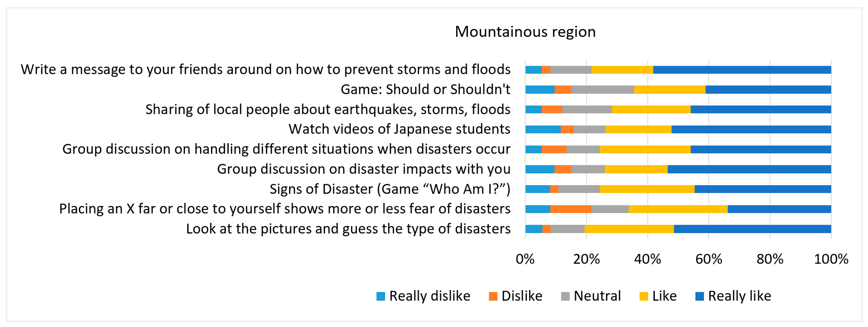Click the Really dislike segment in Watch videos row
This screenshot has height=327, width=868.
(543, 129)
